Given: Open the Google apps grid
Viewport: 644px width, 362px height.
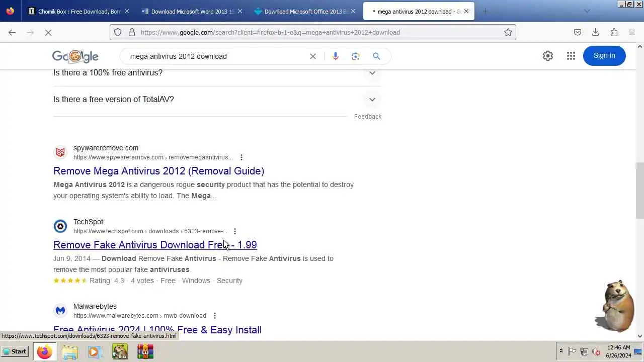Looking at the screenshot, I should point(571,56).
